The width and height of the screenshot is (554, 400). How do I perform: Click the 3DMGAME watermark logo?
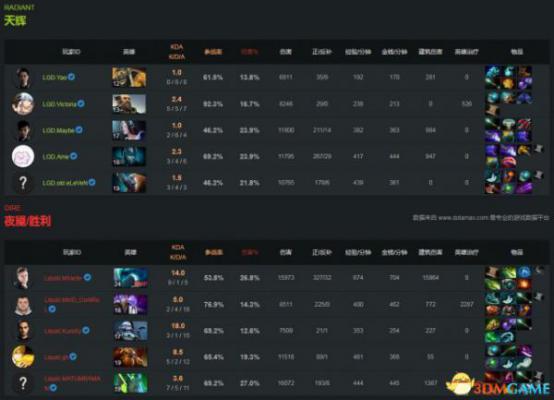click(499, 386)
